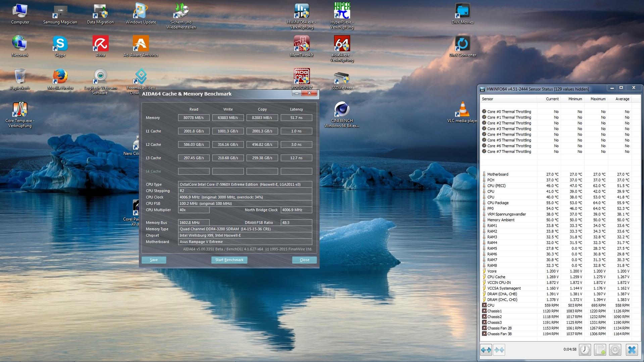Click the Memory Read 80778 MB/s field
Viewport: 644px width, 362px height.
coord(194,118)
